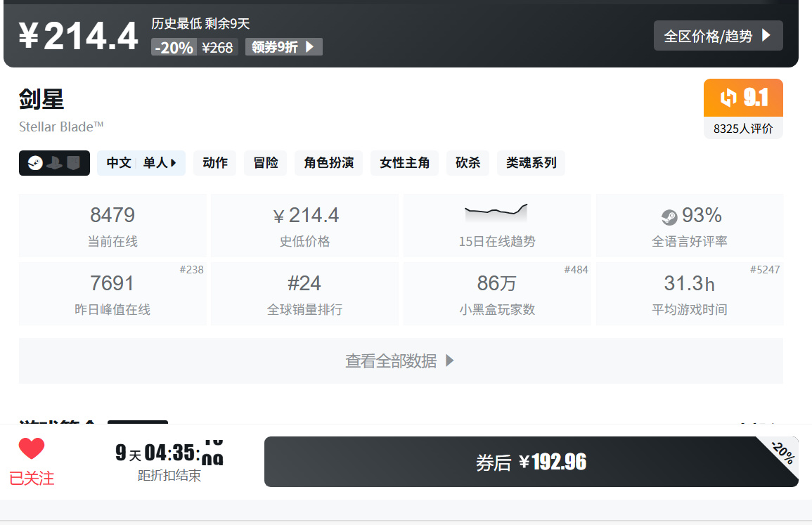Click the struck-through ¥268 original price

pyautogui.click(x=217, y=47)
